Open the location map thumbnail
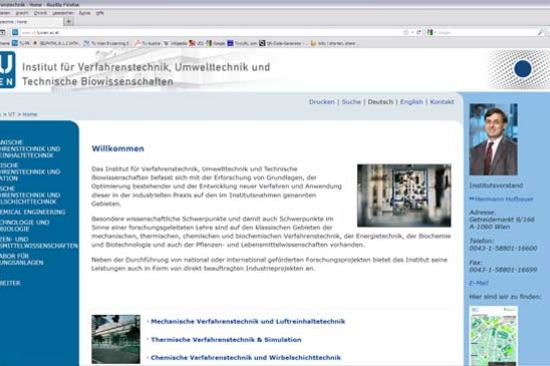Viewport: 550px width, 366px height. tap(493, 336)
